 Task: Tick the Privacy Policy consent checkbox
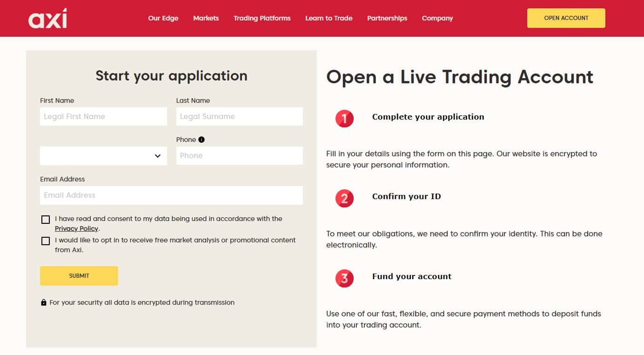46,220
